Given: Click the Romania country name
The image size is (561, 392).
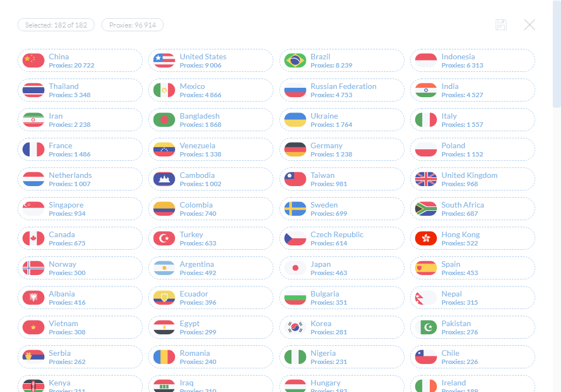Looking at the screenshot, I should point(195,354).
